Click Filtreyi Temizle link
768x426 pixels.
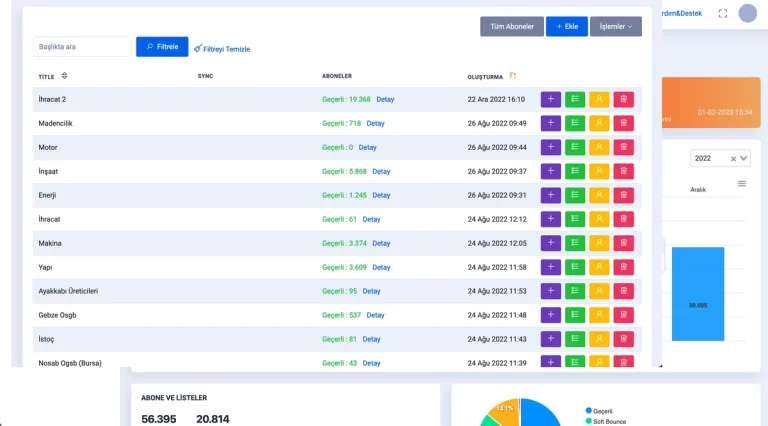point(222,48)
